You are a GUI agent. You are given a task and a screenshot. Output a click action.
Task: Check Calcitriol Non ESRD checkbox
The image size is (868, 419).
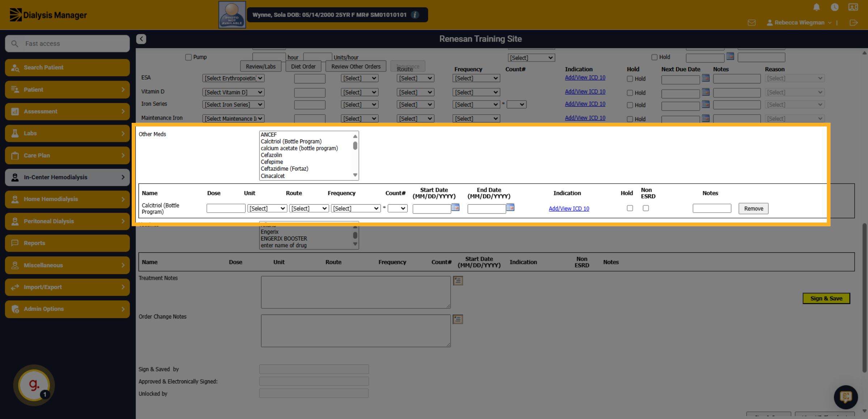coord(646,208)
